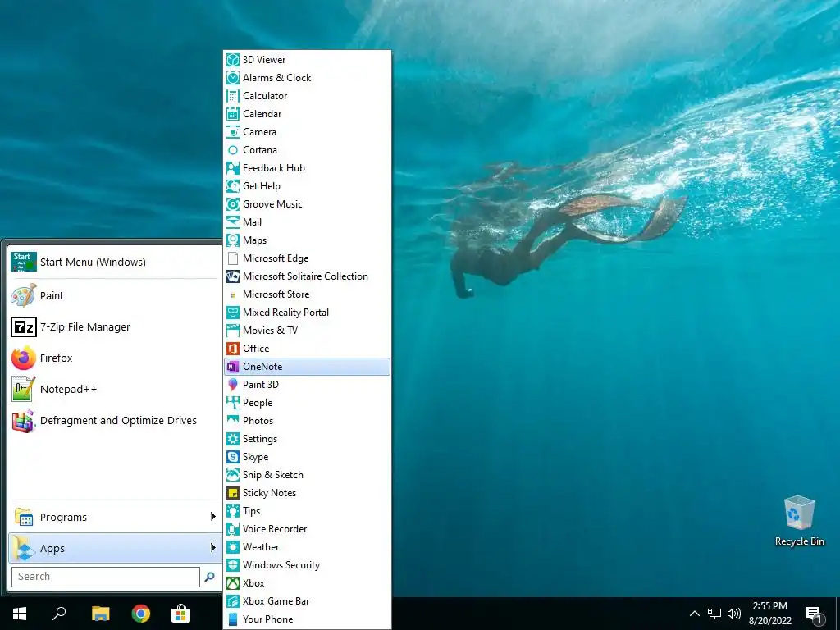
Task: Open Settings from the Apps list
Action: (307, 439)
